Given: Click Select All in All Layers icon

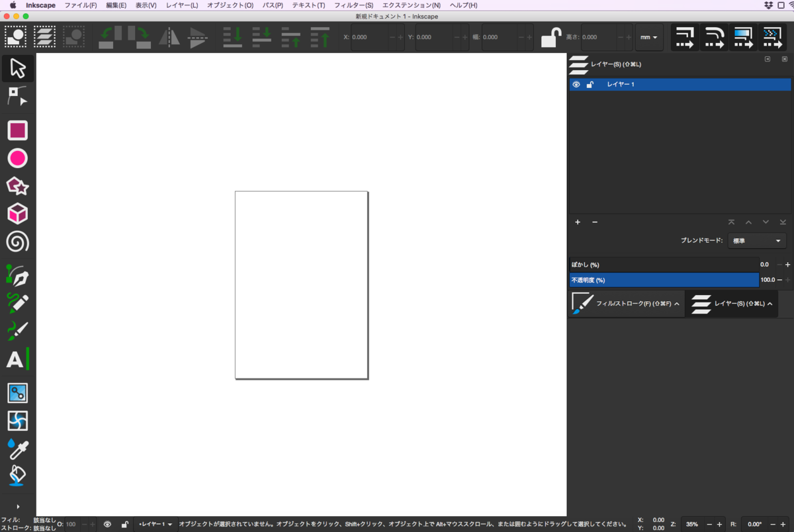Looking at the screenshot, I should click(x=44, y=37).
